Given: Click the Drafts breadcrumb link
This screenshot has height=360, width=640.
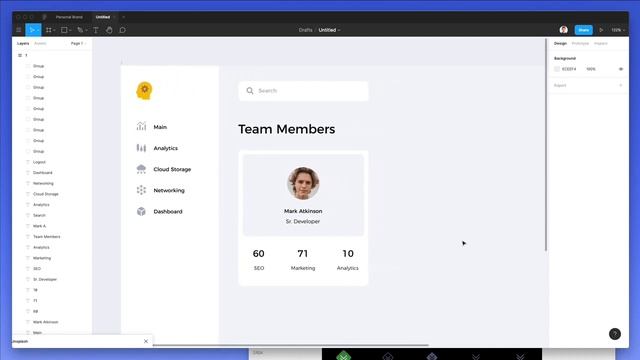Looking at the screenshot, I should (x=305, y=30).
